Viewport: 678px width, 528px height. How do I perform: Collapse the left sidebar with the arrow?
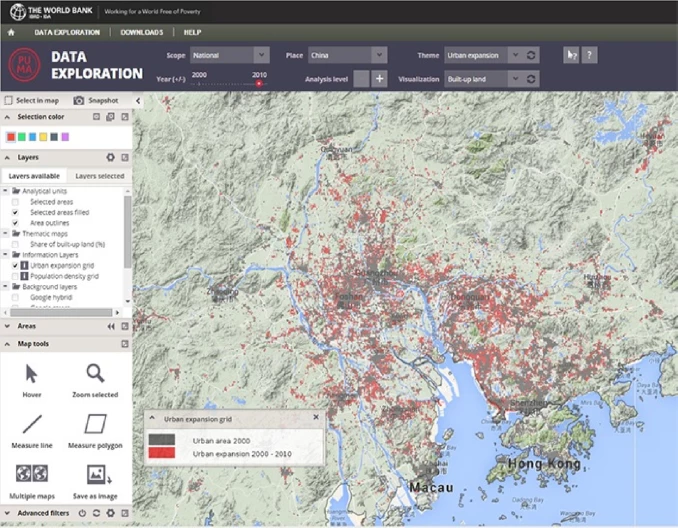click(138, 101)
